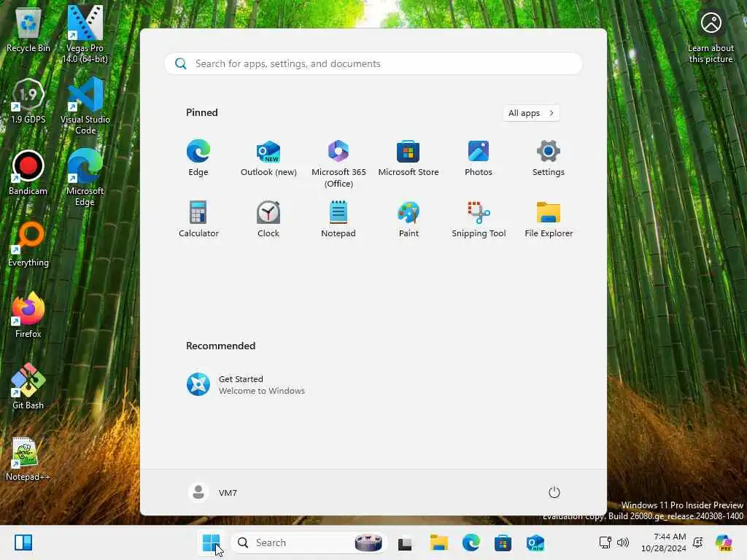Open File Explorer in pinned apps
This screenshot has width=747, height=560.
click(x=549, y=219)
